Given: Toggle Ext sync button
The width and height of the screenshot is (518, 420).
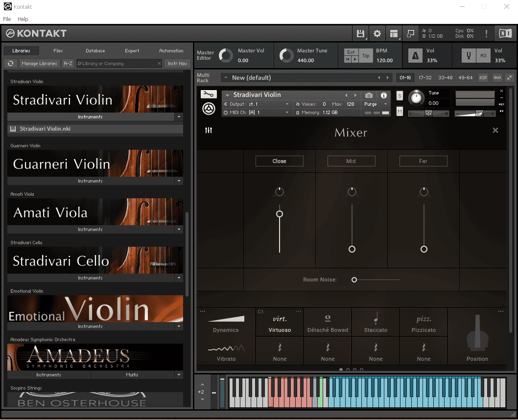Looking at the screenshot, I should (351, 52).
